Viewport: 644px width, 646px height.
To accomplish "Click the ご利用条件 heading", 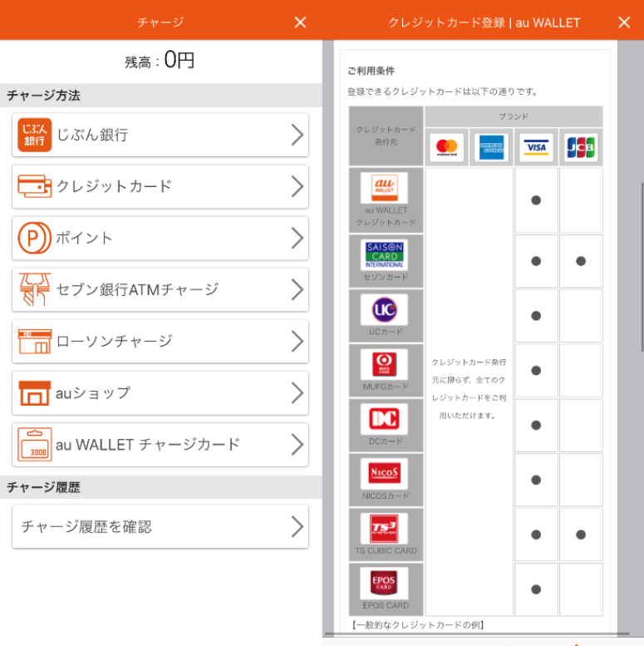I will pos(371,71).
